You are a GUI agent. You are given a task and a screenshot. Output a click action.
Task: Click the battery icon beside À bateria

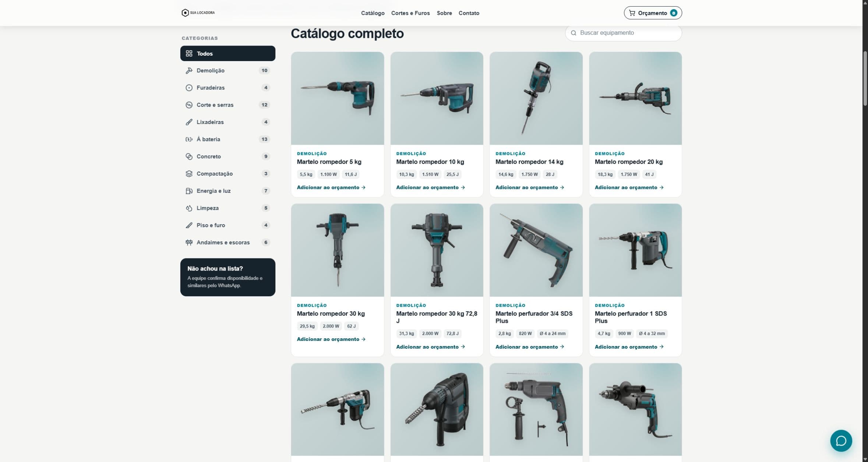pos(189,139)
